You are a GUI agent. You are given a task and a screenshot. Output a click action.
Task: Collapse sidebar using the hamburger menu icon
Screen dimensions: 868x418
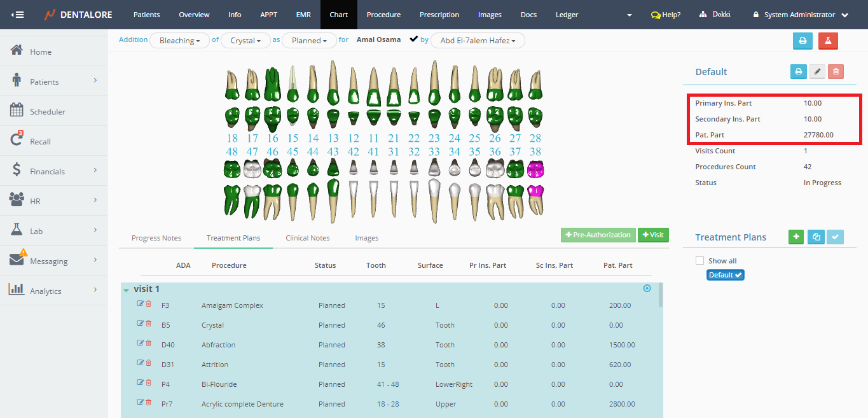(x=17, y=15)
